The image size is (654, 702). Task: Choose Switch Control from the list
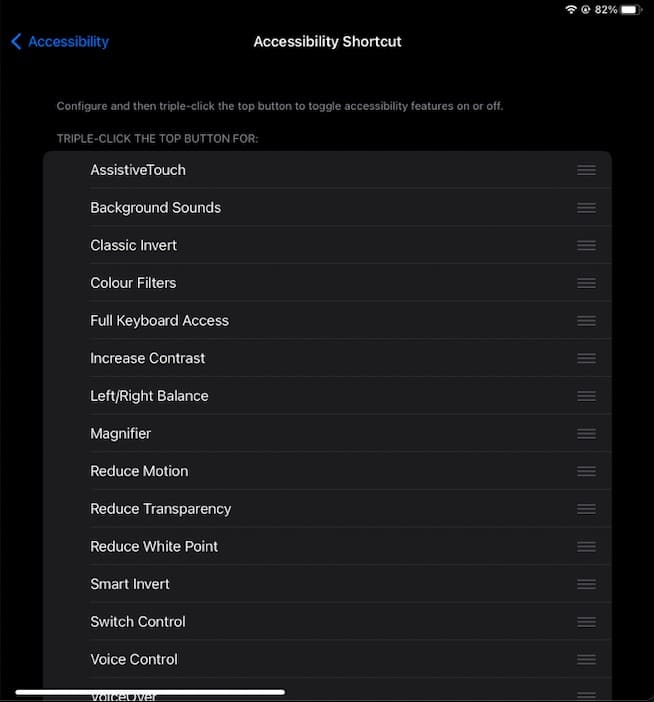138,622
